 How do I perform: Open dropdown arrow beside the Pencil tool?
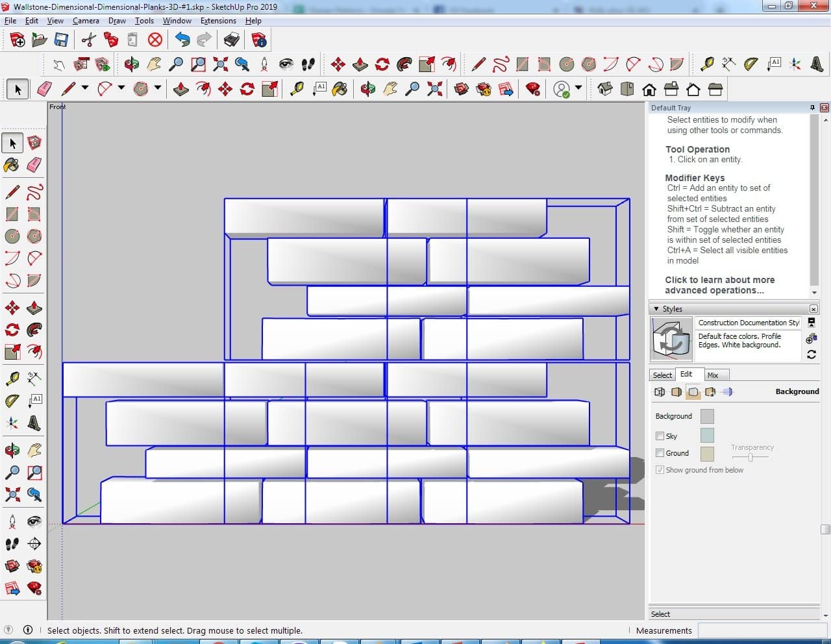(84, 88)
